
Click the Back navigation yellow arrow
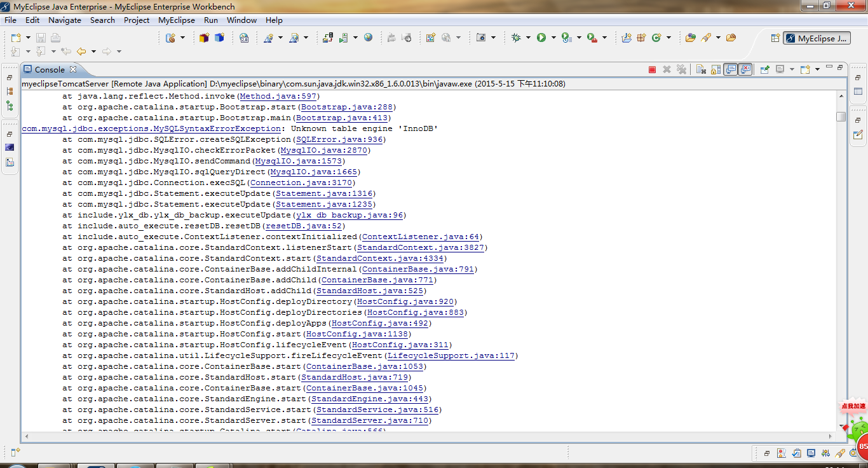click(x=81, y=52)
